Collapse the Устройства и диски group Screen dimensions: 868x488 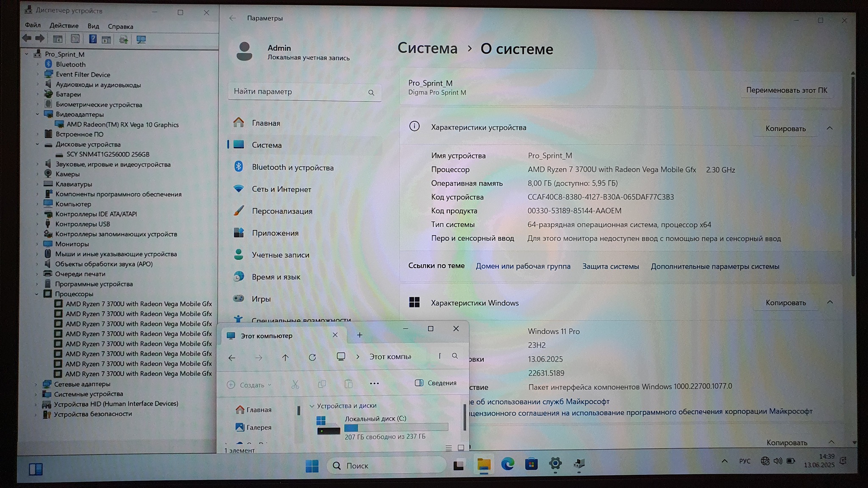click(312, 406)
